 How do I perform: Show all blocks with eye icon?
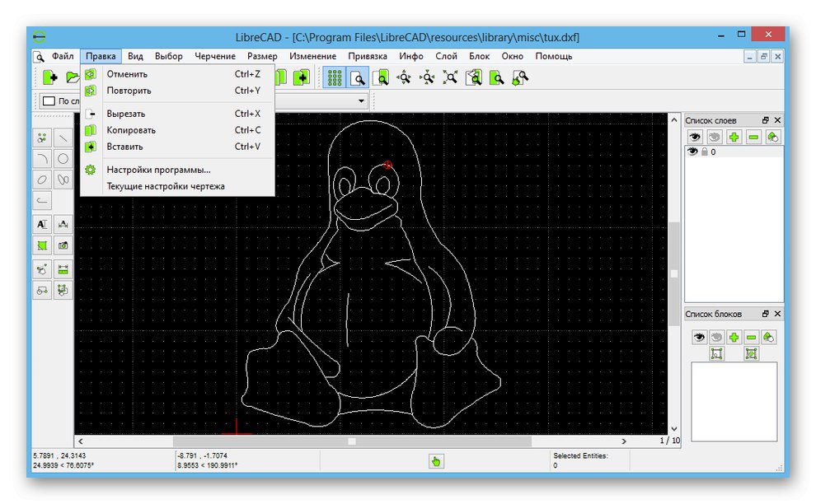[x=699, y=337]
